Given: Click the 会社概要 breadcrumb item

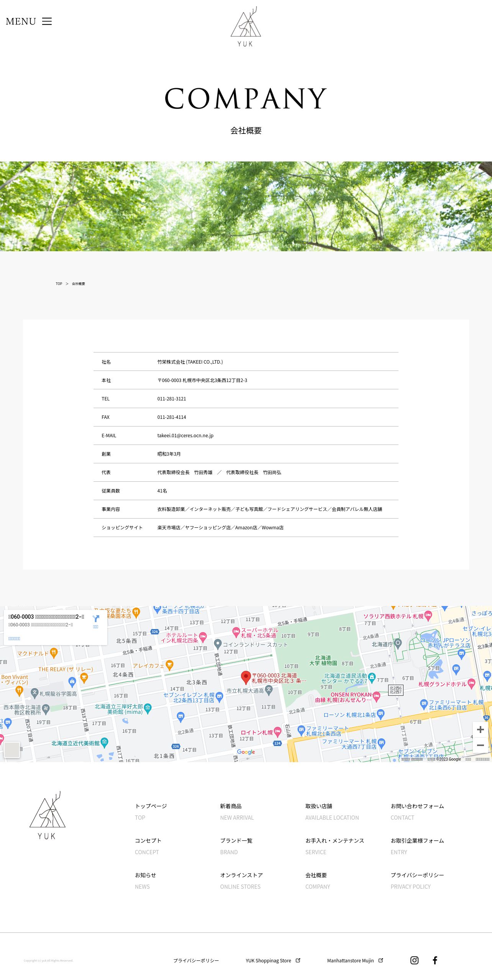Looking at the screenshot, I should (79, 284).
